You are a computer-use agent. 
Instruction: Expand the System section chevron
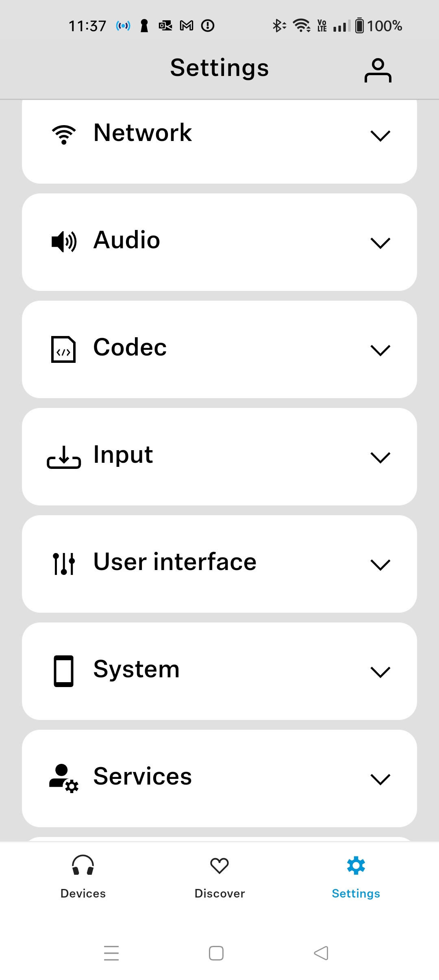tap(380, 672)
